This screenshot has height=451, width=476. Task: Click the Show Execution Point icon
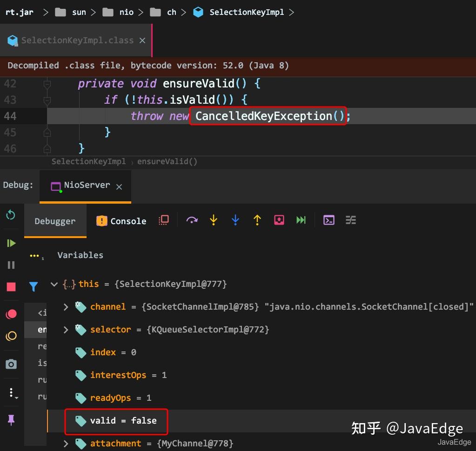(x=163, y=220)
